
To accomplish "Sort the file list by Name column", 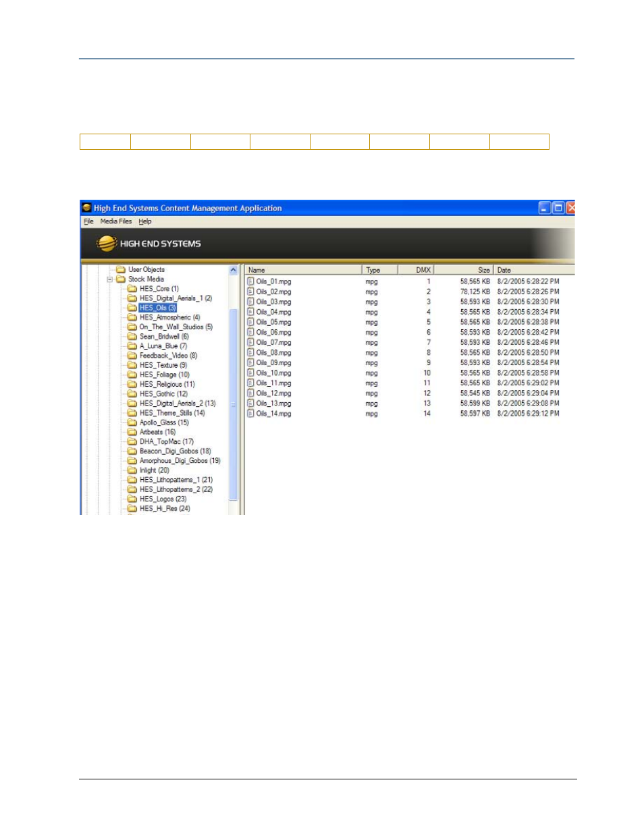I will tap(303, 270).
